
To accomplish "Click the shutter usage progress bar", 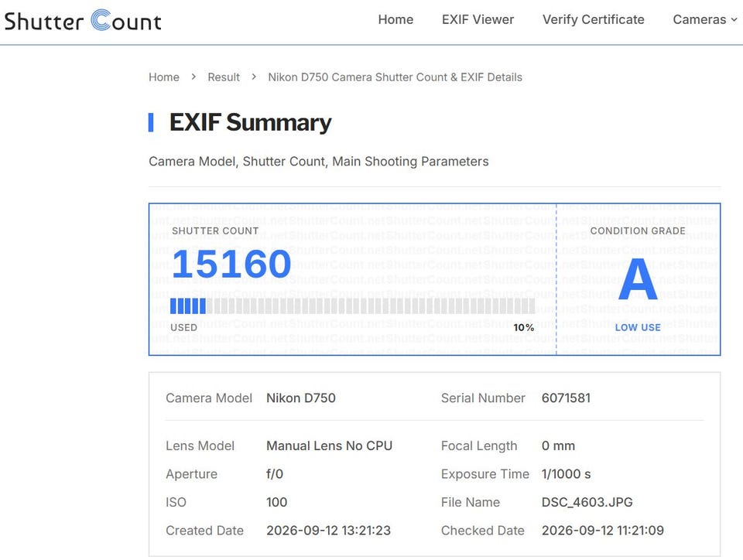I will point(353,306).
